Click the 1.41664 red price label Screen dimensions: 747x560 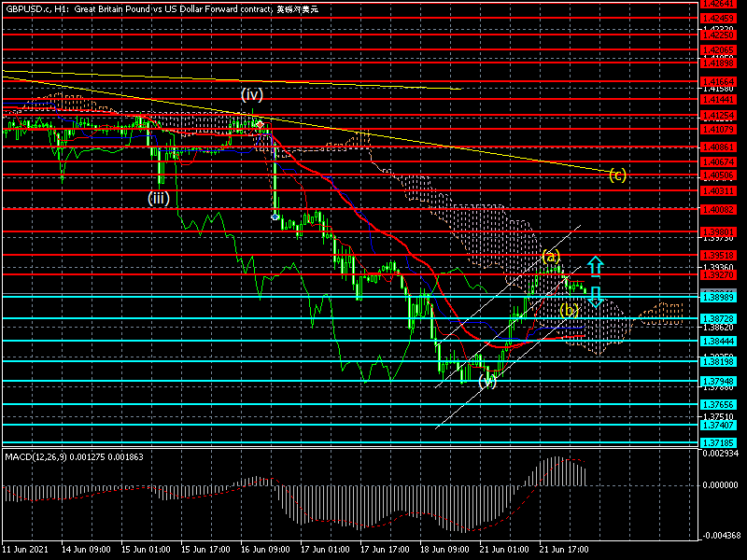click(718, 82)
